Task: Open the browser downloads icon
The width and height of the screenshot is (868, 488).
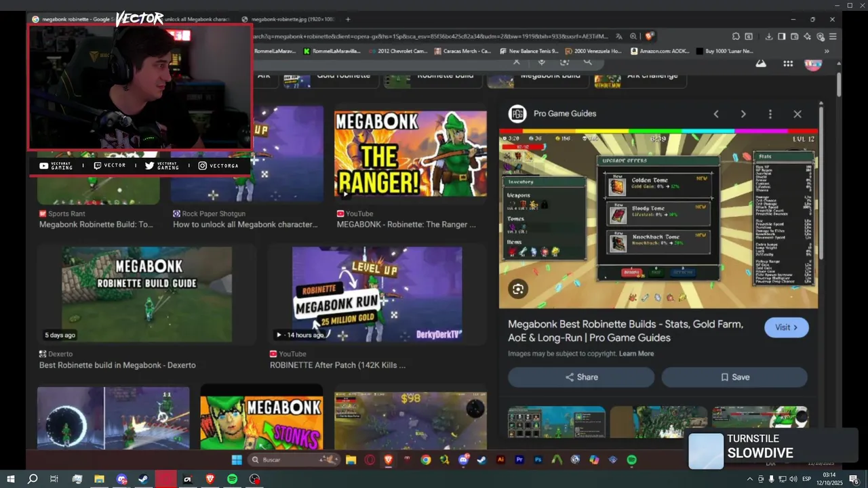Action: click(769, 37)
